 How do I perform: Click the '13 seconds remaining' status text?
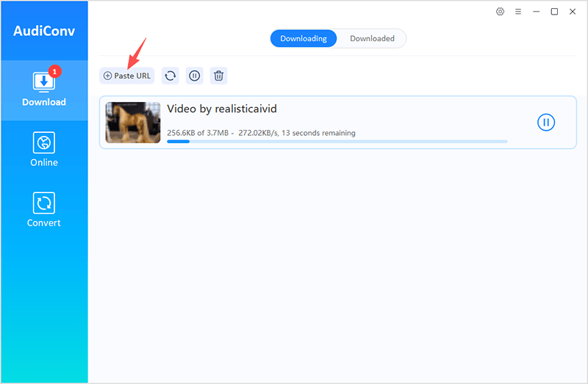pos(318,133)
